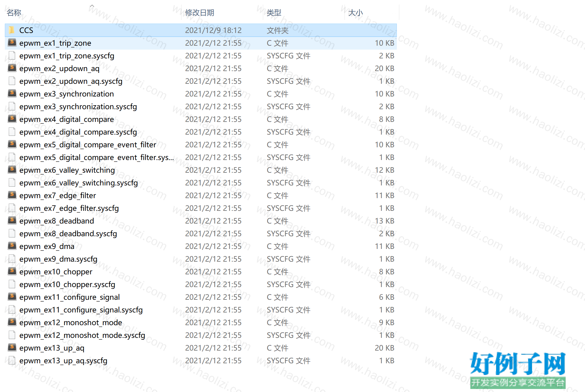Click the epwm_ex3_synchronization.syscfg file icon
The image size is (585, 392).
point(12,106)
